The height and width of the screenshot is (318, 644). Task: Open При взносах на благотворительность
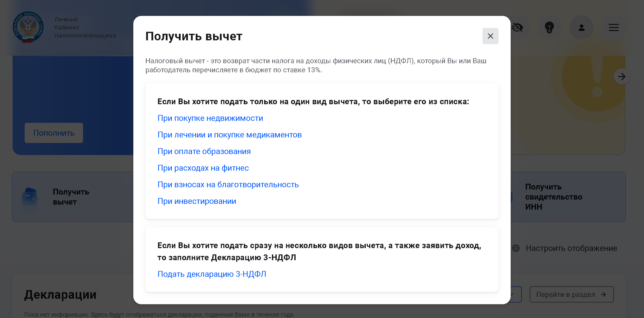click(x=228, y=184)
